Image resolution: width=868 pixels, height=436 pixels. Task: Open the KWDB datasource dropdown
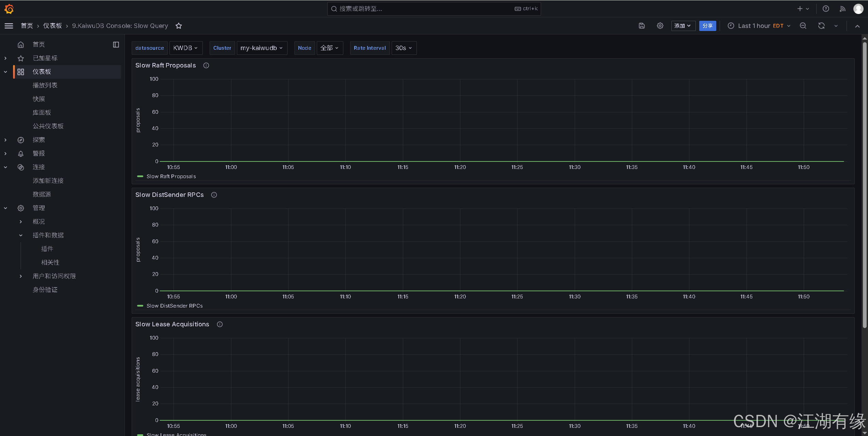186,48
